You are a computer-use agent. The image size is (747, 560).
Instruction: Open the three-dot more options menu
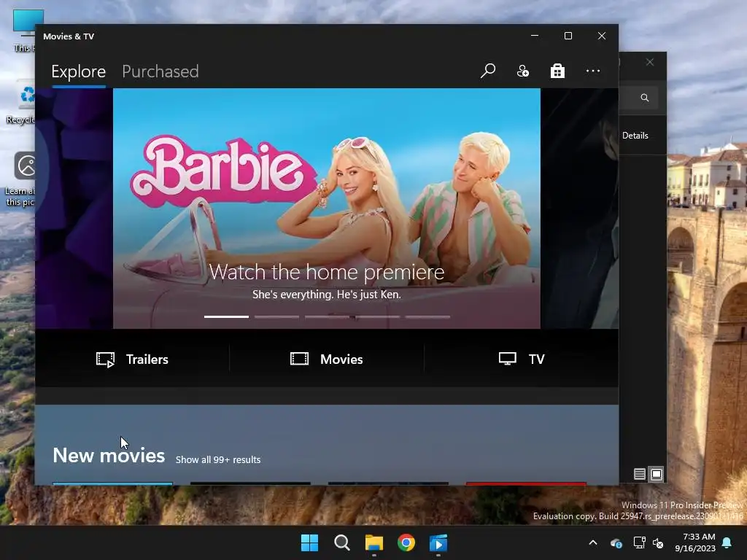592,71
